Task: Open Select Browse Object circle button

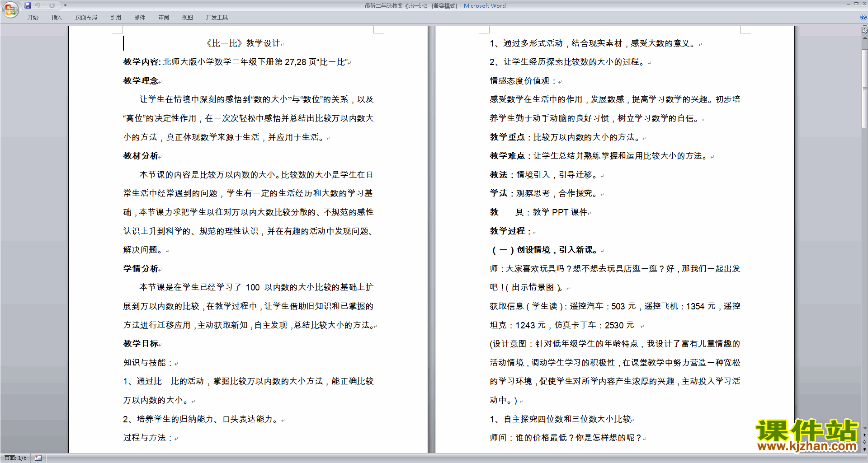Action: coord(865,442)
